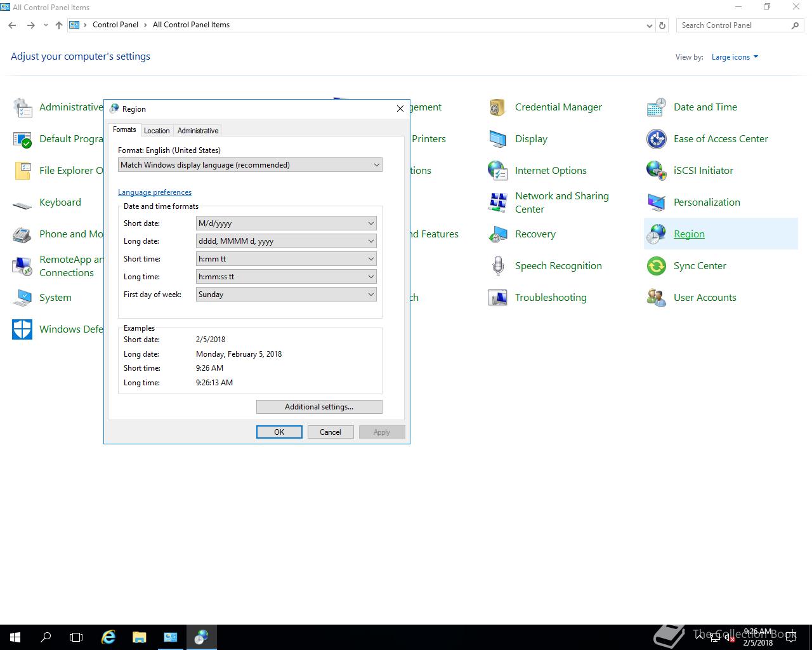This screenshot has height=650, width=812.
Task: Open Date and Time icon
Action: 657,107
